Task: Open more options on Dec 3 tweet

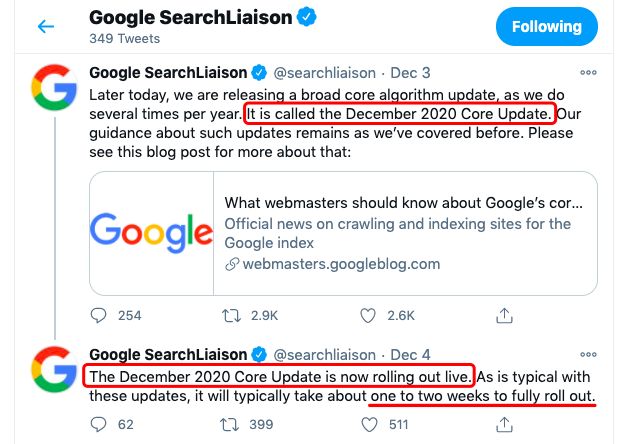Action: point(588,73)
